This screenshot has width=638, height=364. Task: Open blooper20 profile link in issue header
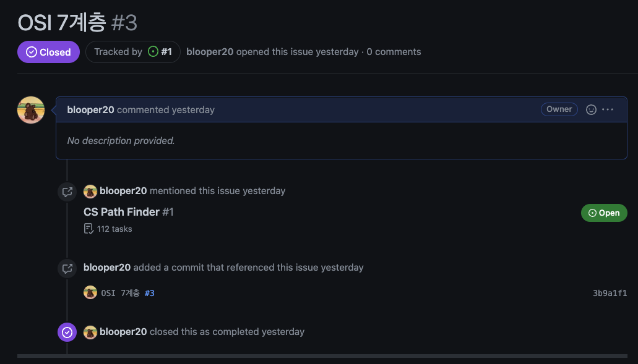pyautogui.click(x=210, y=51)
